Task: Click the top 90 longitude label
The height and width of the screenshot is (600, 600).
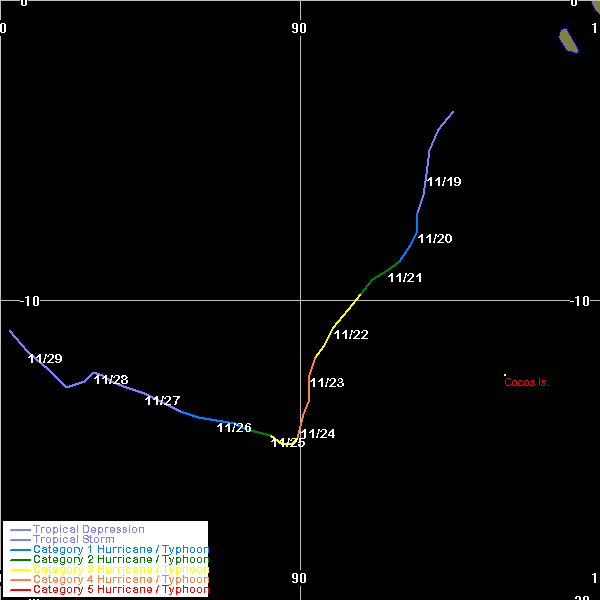Action: point(299,28)
